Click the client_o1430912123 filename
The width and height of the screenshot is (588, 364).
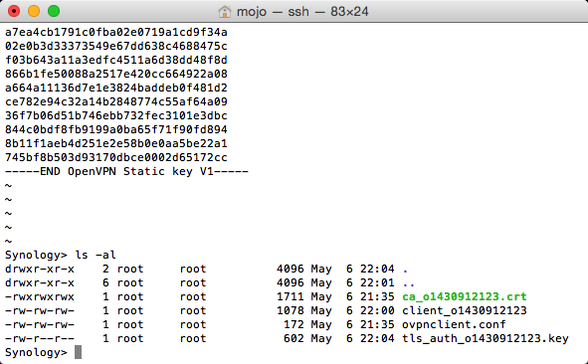pos(465,310)
